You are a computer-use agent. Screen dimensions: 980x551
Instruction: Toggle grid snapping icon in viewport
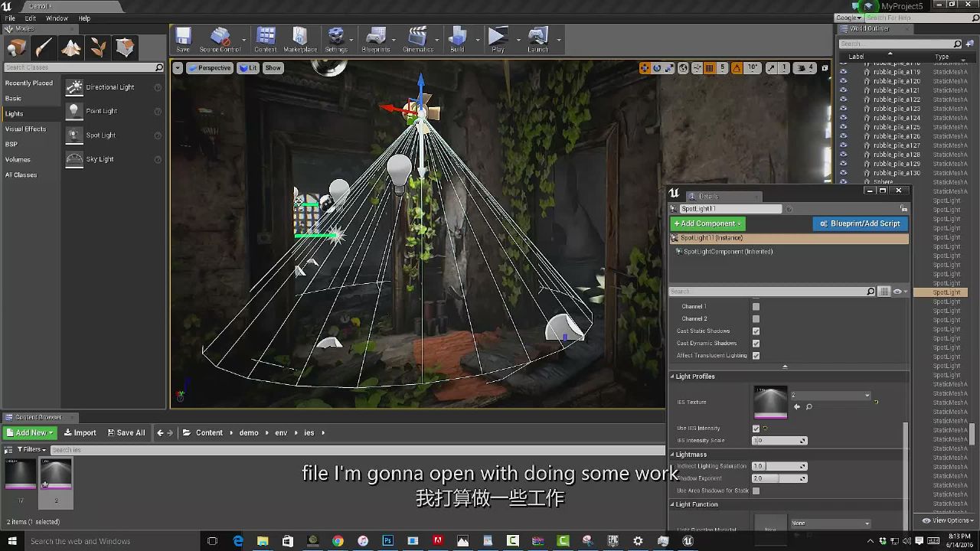tap(710, 68)
